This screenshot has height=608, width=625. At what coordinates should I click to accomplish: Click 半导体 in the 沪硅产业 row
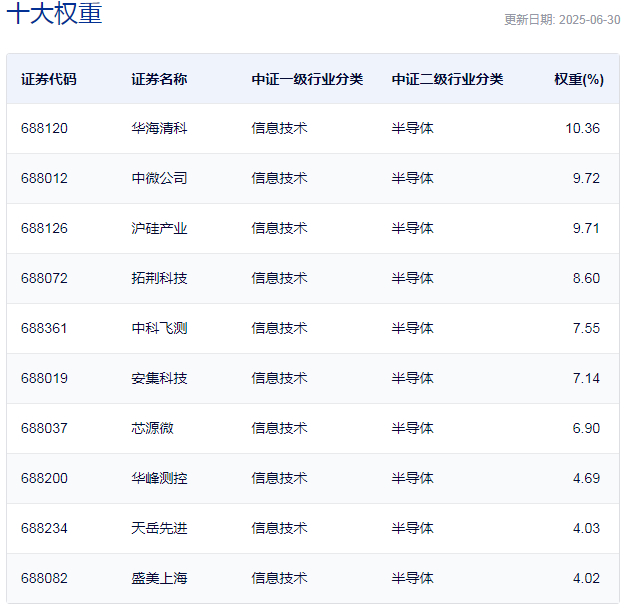coord(413,228)
